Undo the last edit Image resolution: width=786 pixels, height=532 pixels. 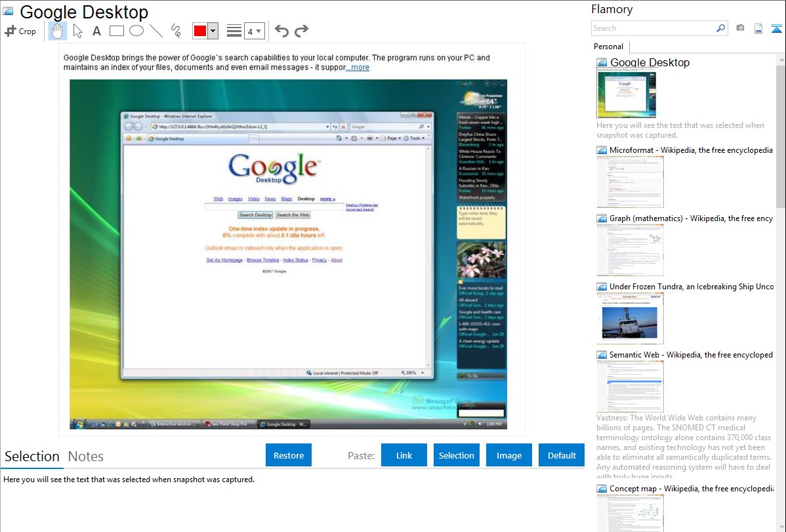[x=281, y=31]
